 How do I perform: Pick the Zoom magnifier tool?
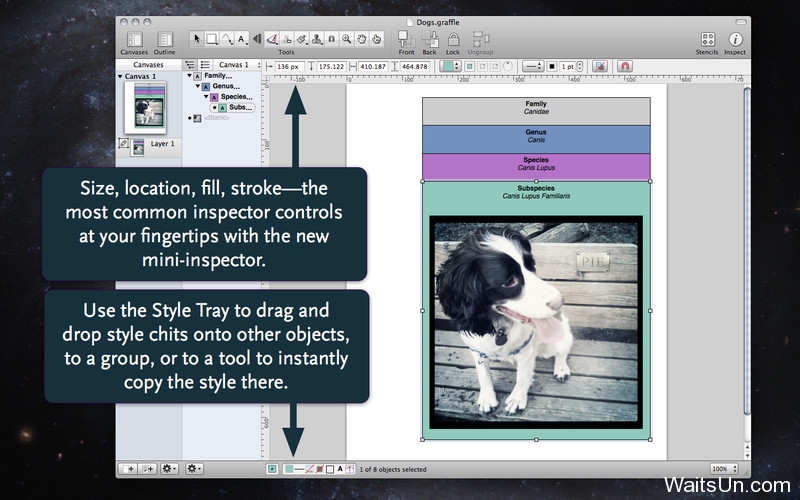click(x=346, y=39)
